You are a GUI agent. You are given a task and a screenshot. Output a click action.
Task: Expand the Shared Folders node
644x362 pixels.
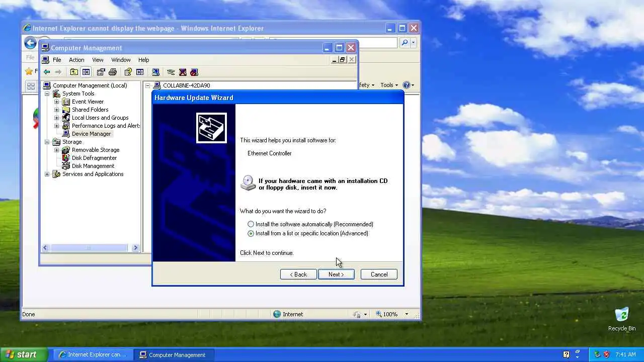click(x=57, y=110)
